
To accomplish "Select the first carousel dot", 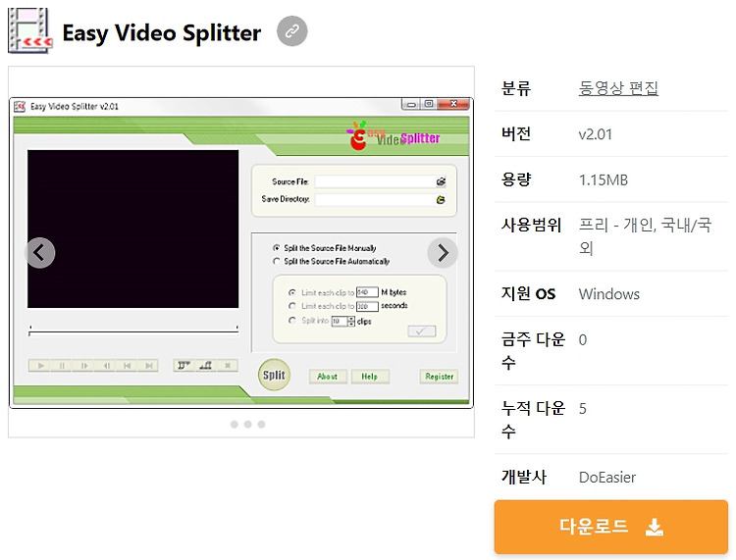I will click(235, 424).
